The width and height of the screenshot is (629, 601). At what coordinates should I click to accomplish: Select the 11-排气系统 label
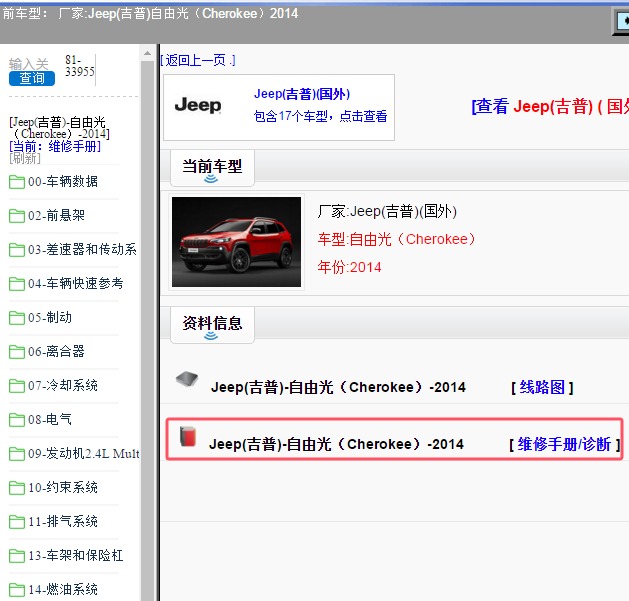(x=63, y=522)
